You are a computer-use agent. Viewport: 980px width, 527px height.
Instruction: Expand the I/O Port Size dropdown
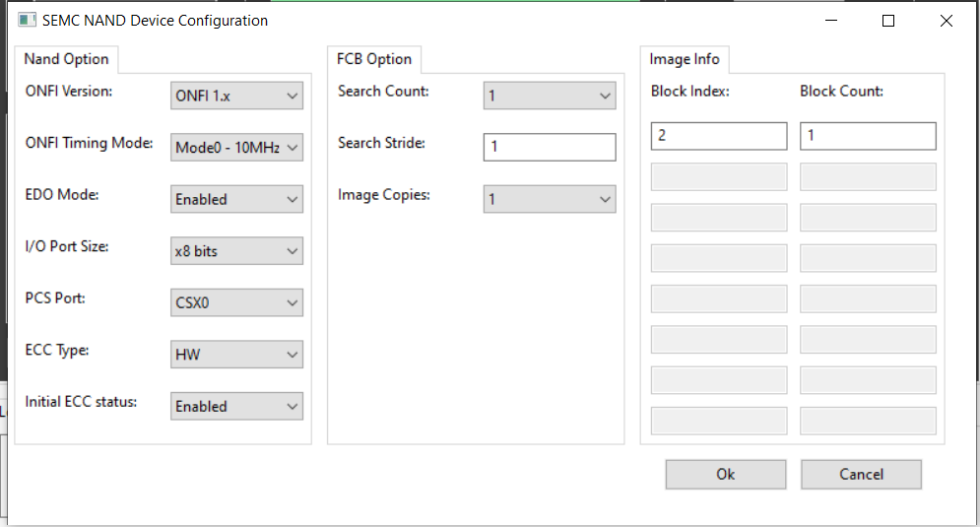coord(236,251)
